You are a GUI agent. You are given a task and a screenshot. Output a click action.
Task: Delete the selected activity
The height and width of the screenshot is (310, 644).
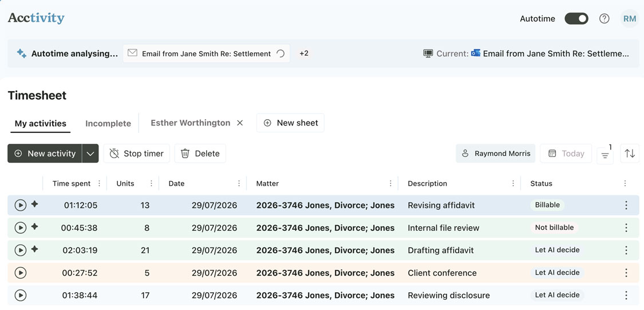click(x=200, y=154)
